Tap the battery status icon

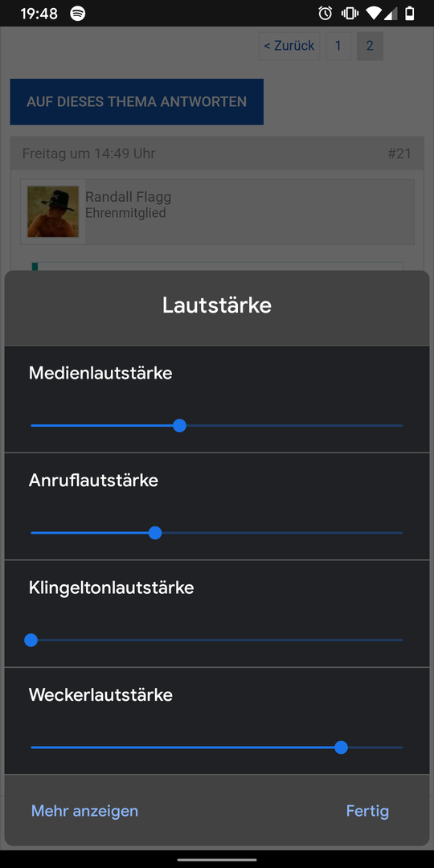tap(410, 14)
